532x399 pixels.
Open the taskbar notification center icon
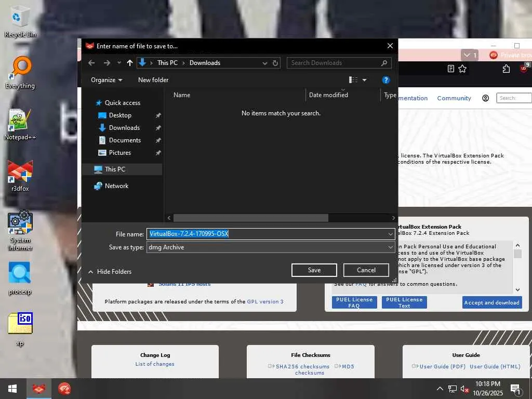515,389
